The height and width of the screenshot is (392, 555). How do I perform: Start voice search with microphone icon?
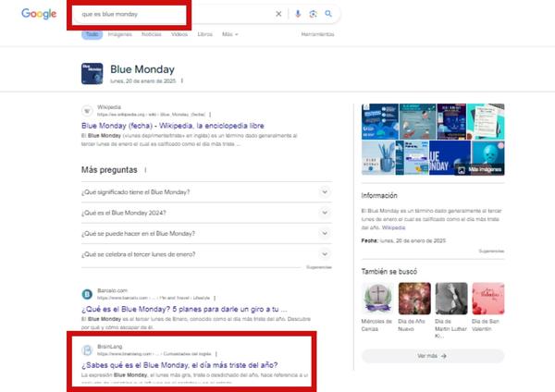point(298,14)
